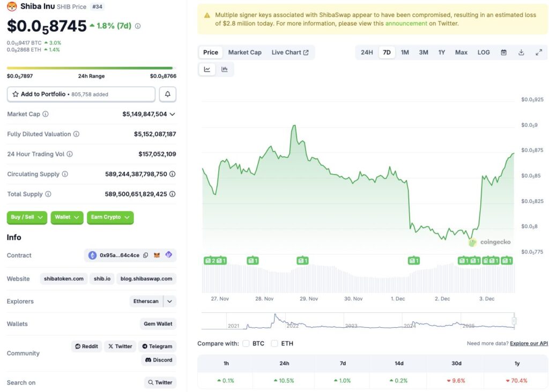
Task: Download chart data icon
Action: coord(521,52)
